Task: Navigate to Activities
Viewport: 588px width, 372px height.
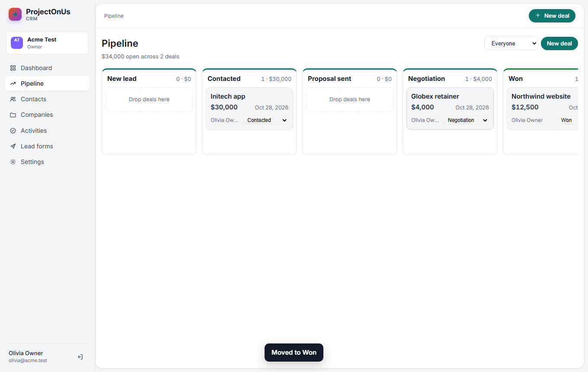Action: pos(48,131)
